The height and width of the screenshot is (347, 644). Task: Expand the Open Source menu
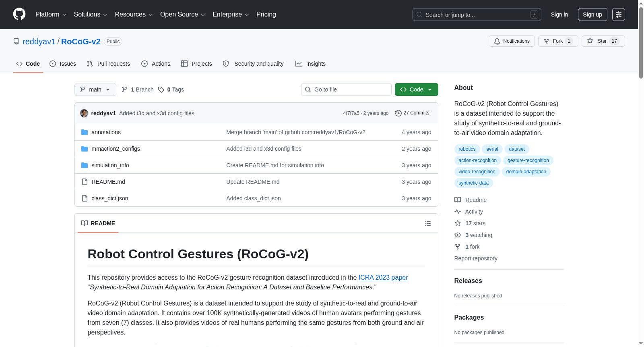[183, 15]
